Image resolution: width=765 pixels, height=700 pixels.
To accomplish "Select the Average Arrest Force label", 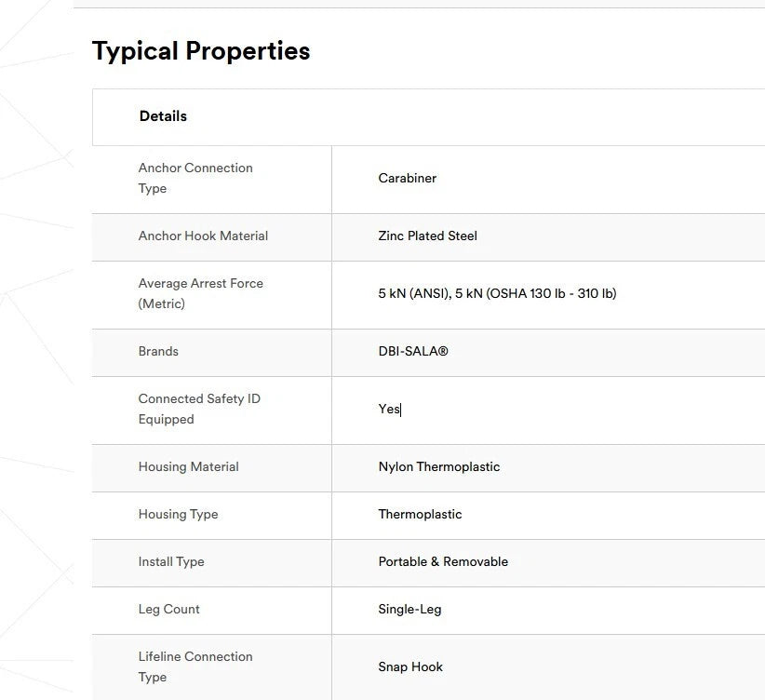I will tap(200, 293).
